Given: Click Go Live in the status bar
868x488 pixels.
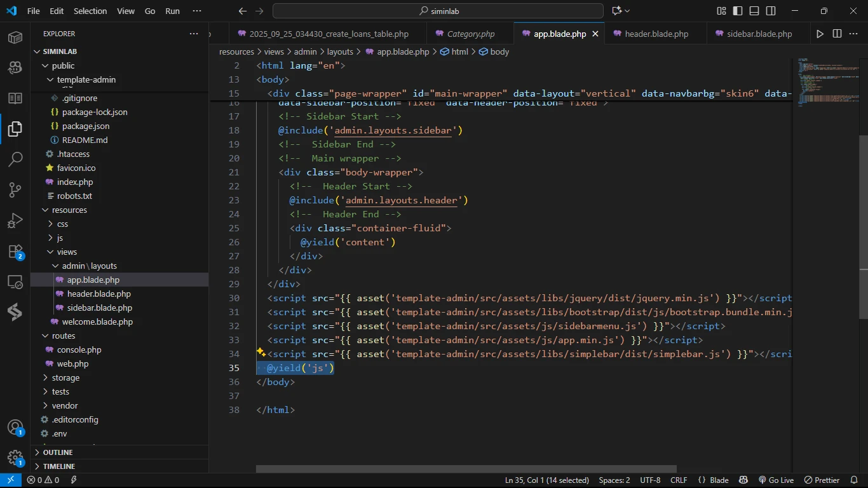Looking at the screenshot, I should [776, 480].
